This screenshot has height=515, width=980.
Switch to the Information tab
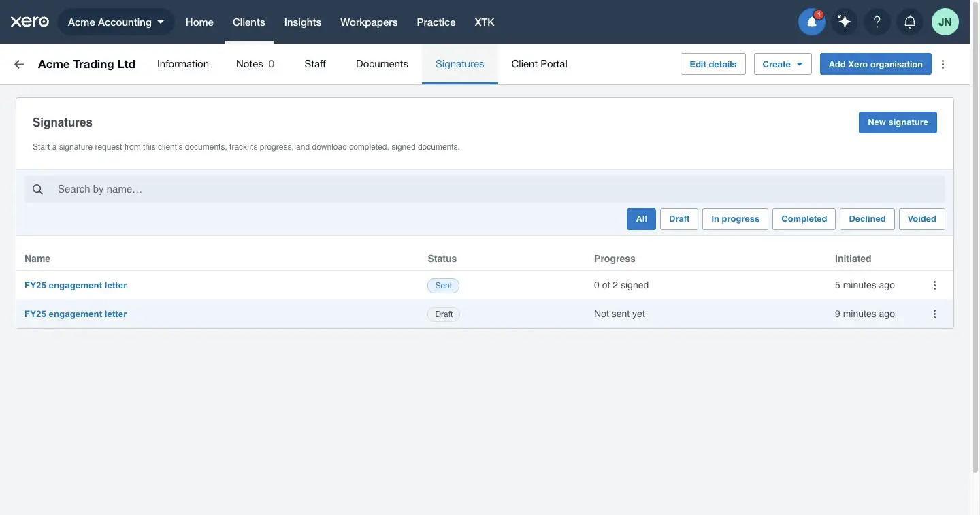click(183, 64)
